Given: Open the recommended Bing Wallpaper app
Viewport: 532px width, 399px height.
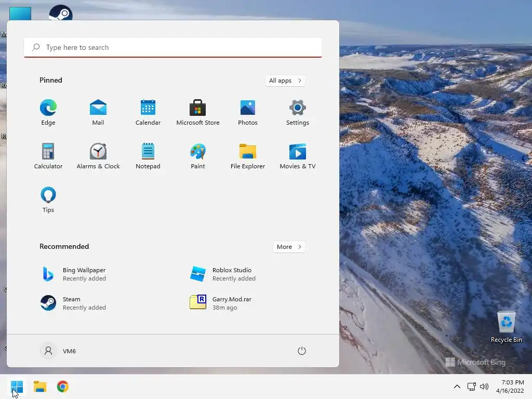Looking at the screenshot, I should click(x=73, y=274).
